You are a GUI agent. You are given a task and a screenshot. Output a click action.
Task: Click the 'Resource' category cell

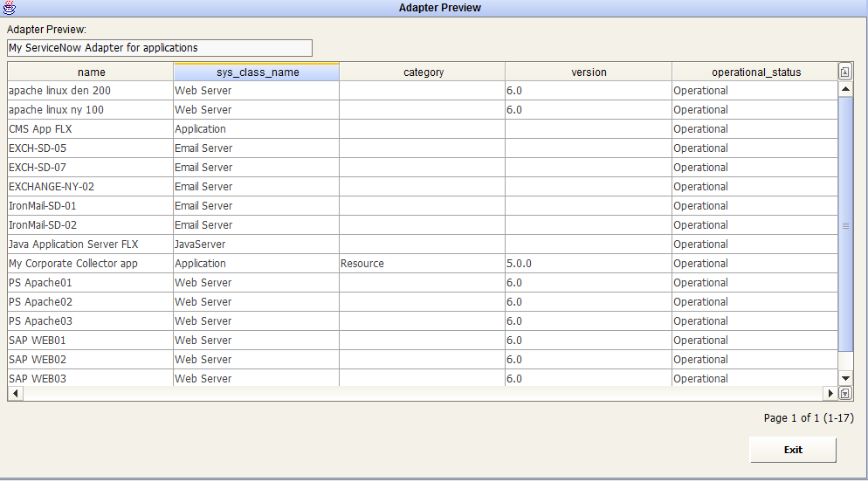[423, 264]
